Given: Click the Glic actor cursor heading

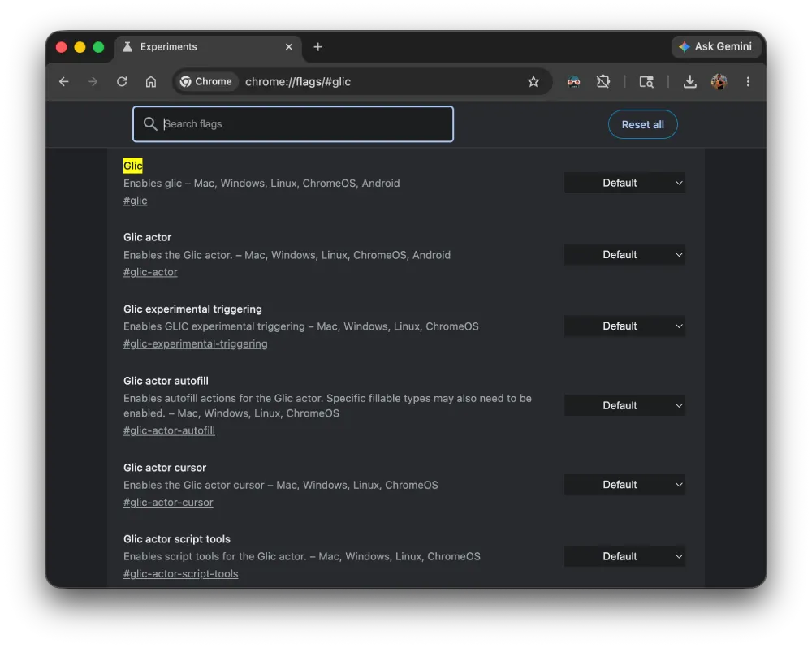Looking at the screenshot, I should 165,468.
